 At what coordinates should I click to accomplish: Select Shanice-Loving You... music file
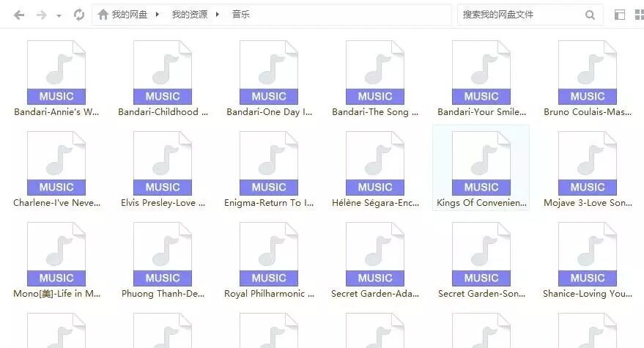(x=588, y=260)
